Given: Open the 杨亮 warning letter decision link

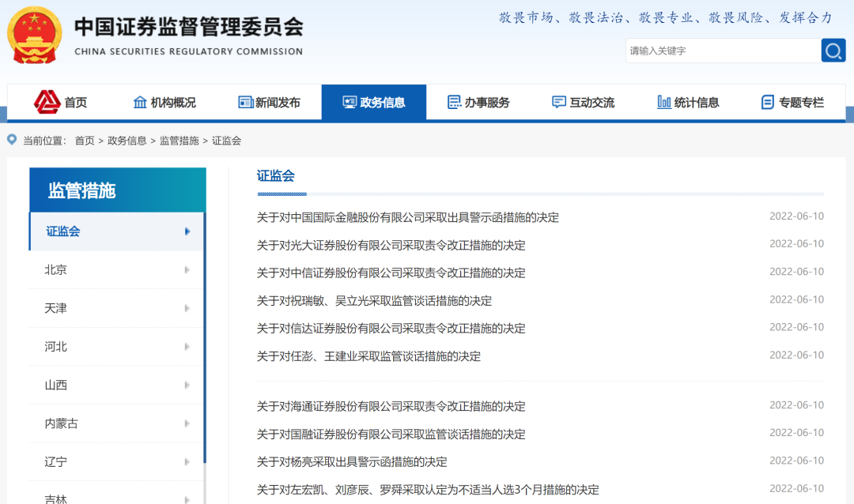Looking at the screenshot, I should pos(352,461).
